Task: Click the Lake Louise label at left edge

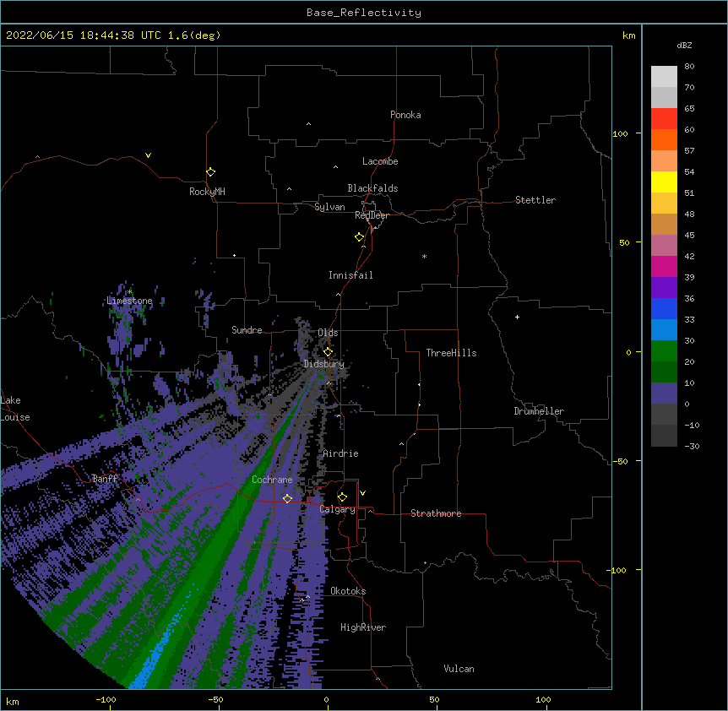Action: 15,409
